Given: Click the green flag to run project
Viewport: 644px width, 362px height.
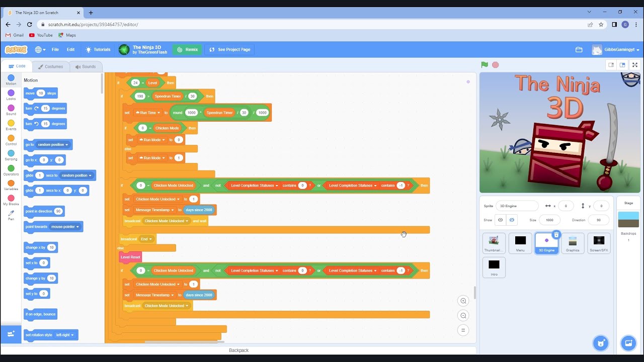Looking at the screenshot, I should 484,64.
